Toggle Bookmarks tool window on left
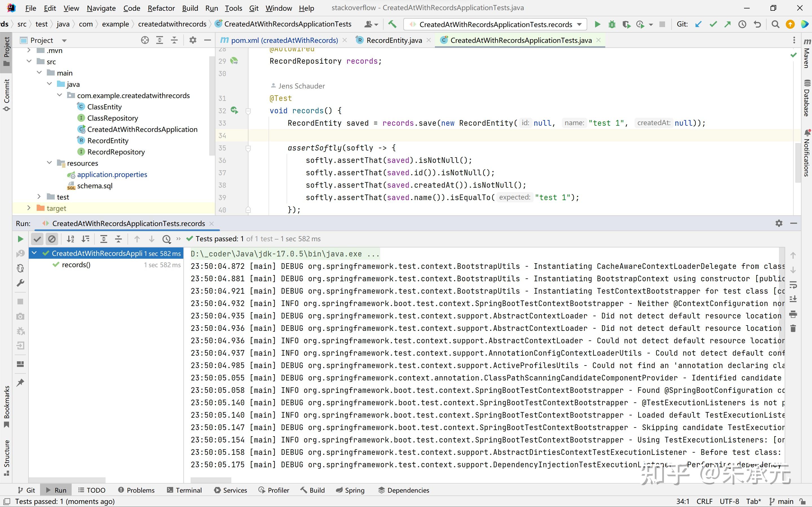The height and width of the screenshot is (507, 812). pos(6,407)
